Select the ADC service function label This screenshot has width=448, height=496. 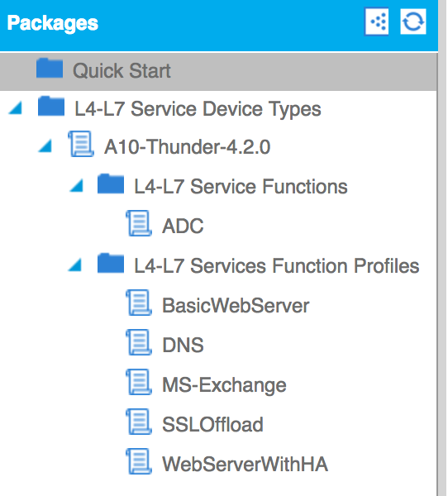[x=183, y=226]
